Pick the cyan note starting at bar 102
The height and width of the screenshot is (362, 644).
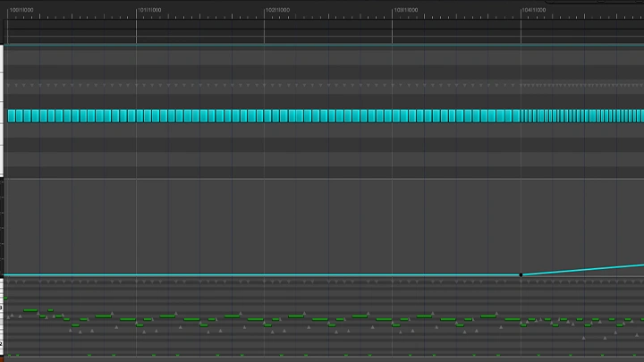(267, 115)
